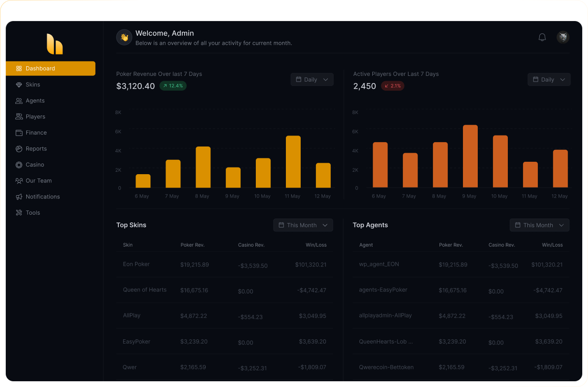This screenshot has height=387, width=588.
Task: Expand Top Skins This Month dropdown chevron
Action: (325, 225)
